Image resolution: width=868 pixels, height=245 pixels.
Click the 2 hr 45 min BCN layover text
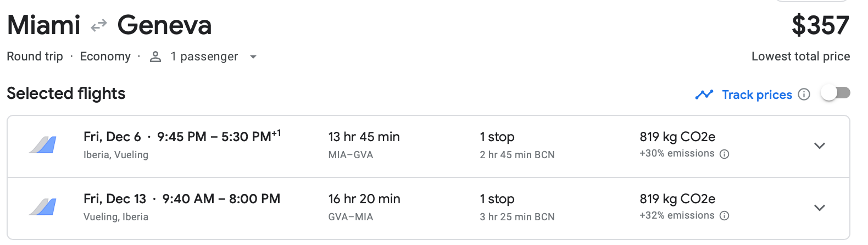[x=517, y=155]
